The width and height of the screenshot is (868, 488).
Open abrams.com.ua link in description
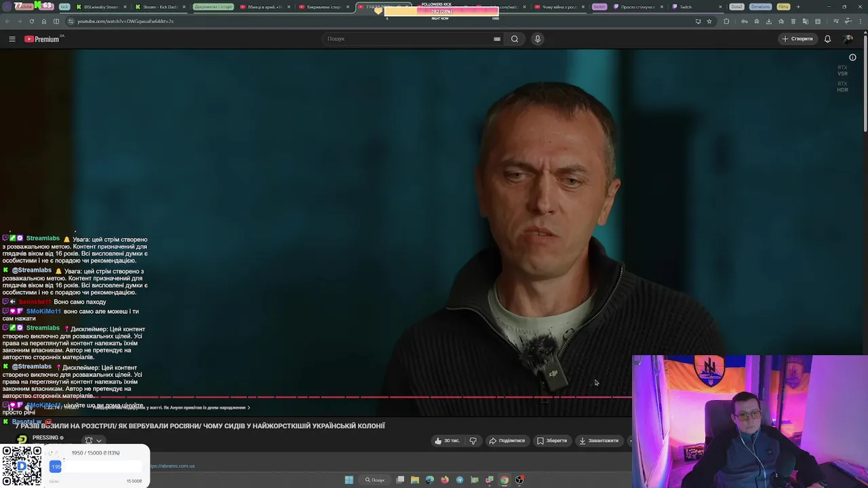click(x=172, y=466)
